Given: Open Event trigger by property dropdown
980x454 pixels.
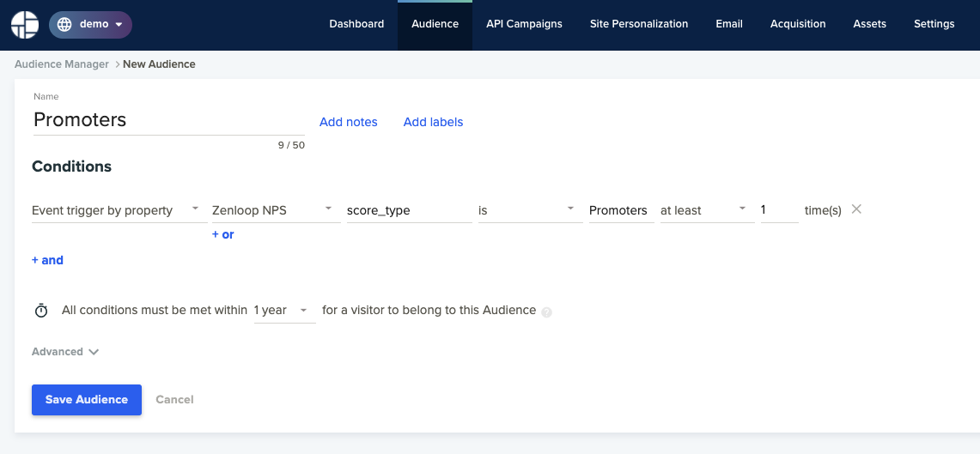Looking at the screenshot, I should (x=119, y=210).
